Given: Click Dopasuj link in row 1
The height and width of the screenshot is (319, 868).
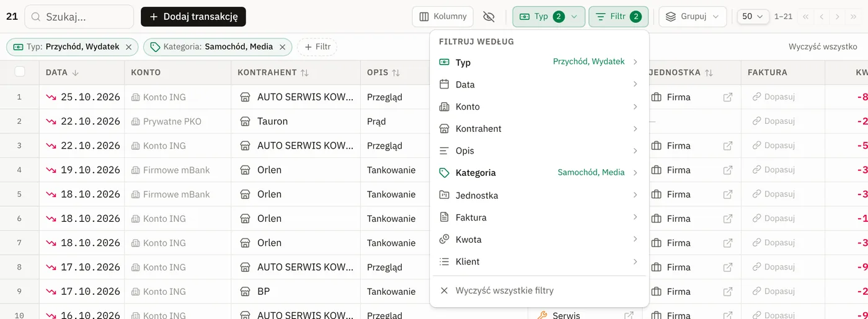Looking at the screenshot, I should point(774,97).
